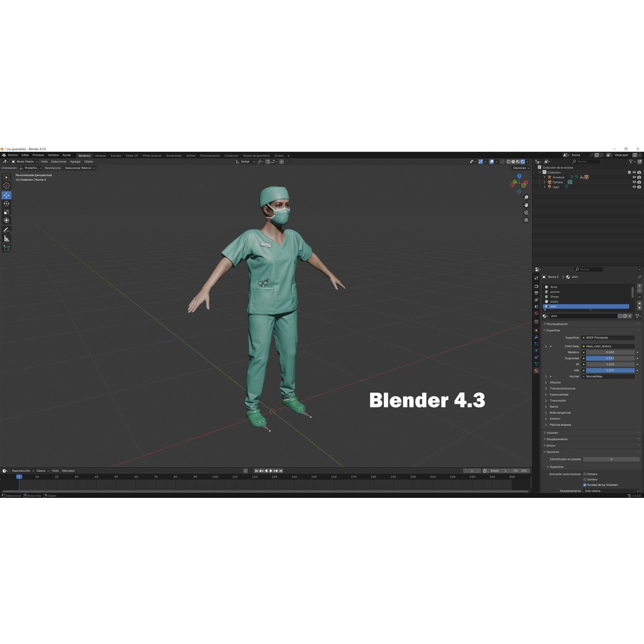
Task: Open the Archivo menu
Action: (13, 155)
